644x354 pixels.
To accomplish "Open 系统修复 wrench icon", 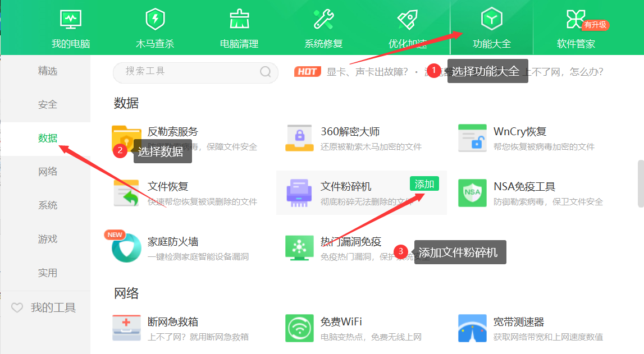I will (x=323, y=19).
